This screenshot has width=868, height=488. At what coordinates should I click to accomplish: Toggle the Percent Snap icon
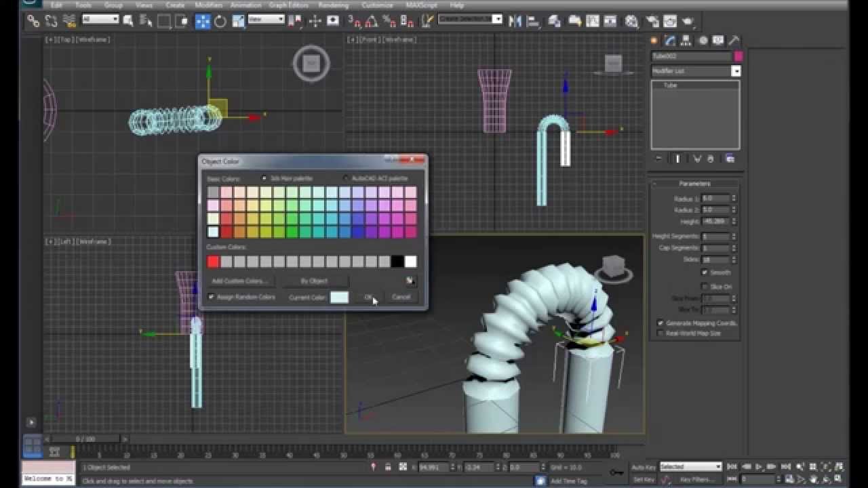[x=389, y=21]
